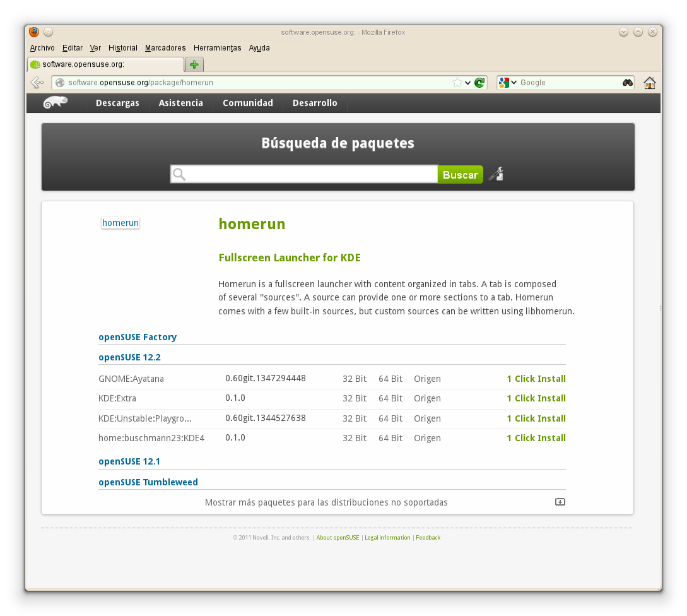This screenshot has width=687, height=616.
Task: Click Origen link in GNOME:Ayatana row
Action: click(427, 379)
